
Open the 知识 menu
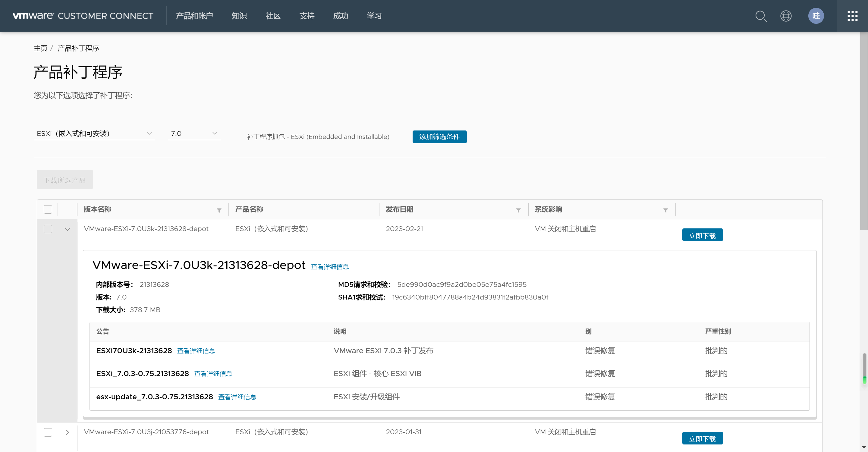[239, 16]
